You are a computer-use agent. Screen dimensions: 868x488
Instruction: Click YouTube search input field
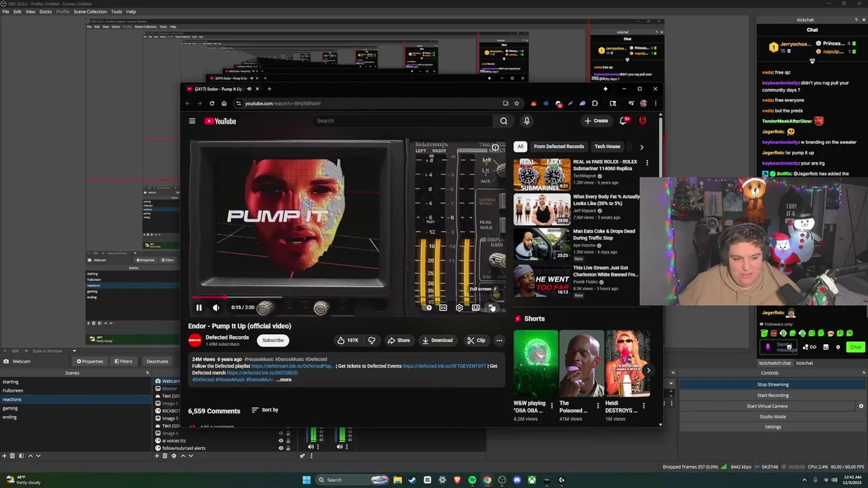click(403, 121)
